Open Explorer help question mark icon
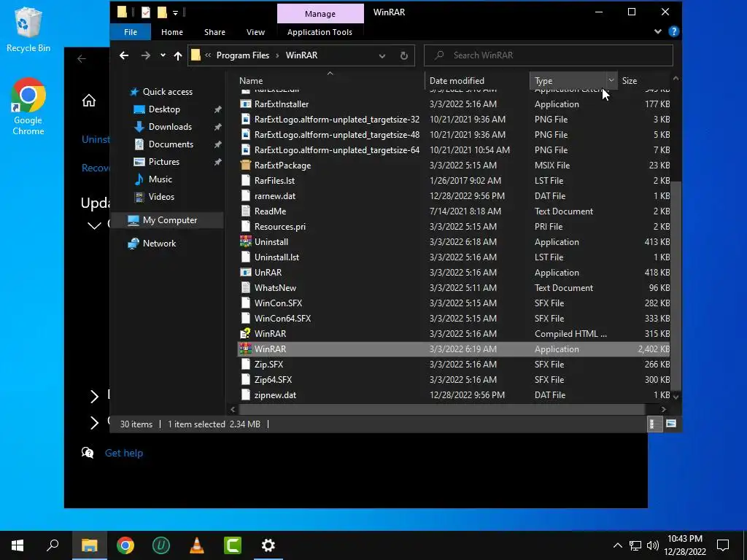Viewport: 747px width, 560px height. coord(673,31)
